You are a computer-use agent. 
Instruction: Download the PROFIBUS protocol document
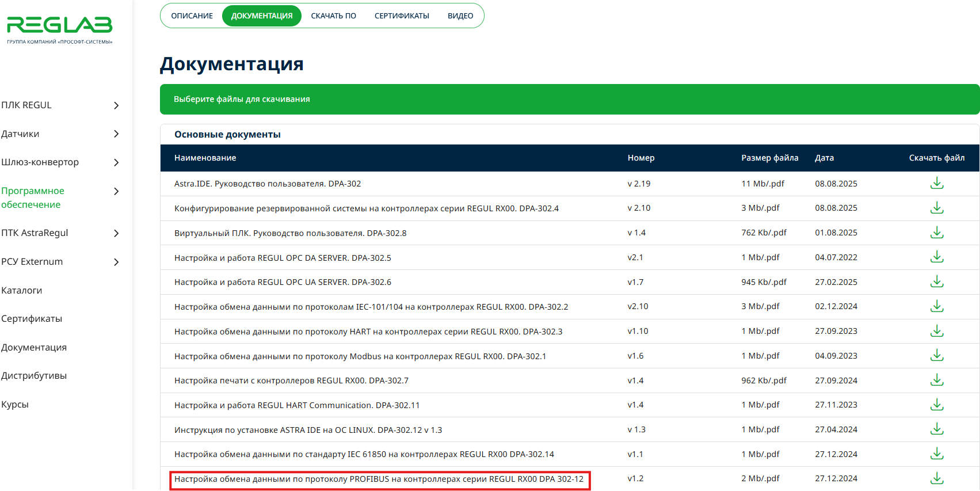tap(936, 478)
